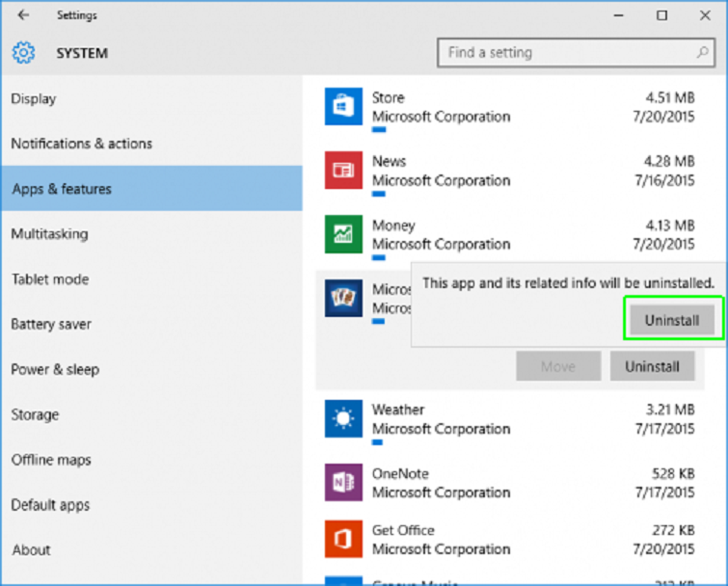Image resolution: width=728 pixels, height=586 pixels.
Task: Open the About page
Action: pyautogui.click(x=31, y=550)
